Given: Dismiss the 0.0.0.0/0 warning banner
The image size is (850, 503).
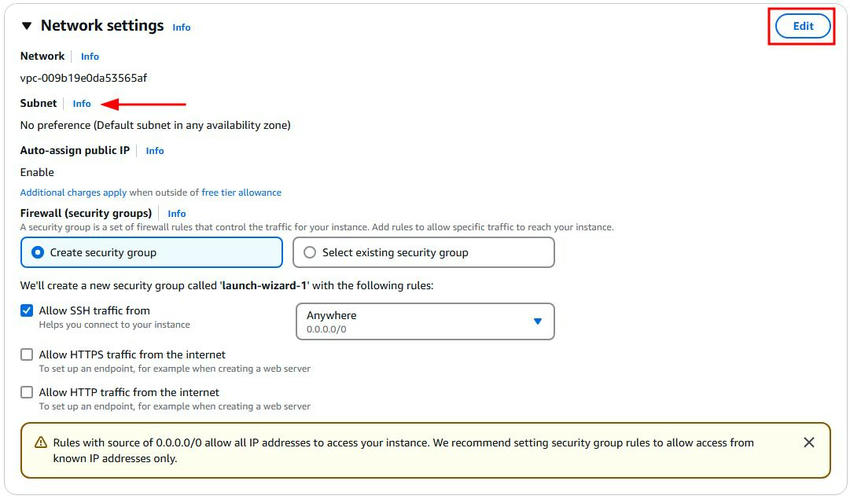Looking at the screenshot, I should [809, 442].
